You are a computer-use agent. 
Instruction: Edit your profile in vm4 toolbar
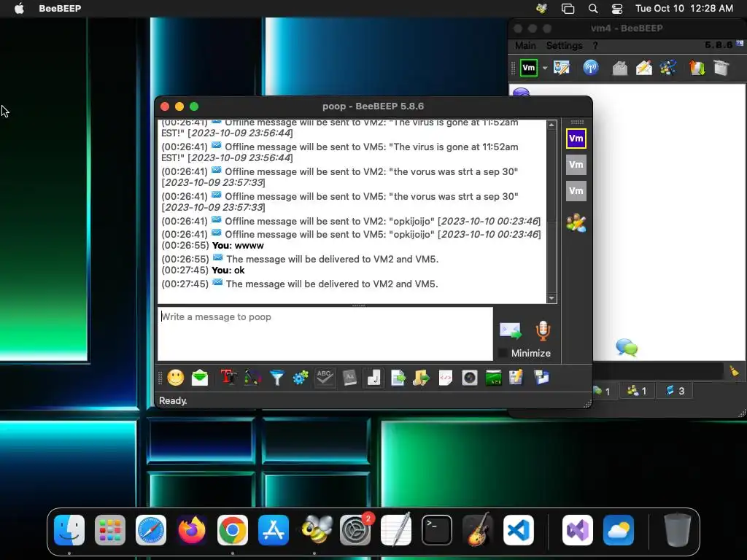(x=562, y=68)
